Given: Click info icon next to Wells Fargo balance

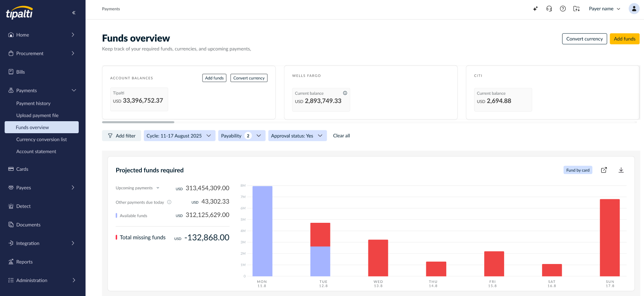Looking at the screenshot, I should pos(345,93).
